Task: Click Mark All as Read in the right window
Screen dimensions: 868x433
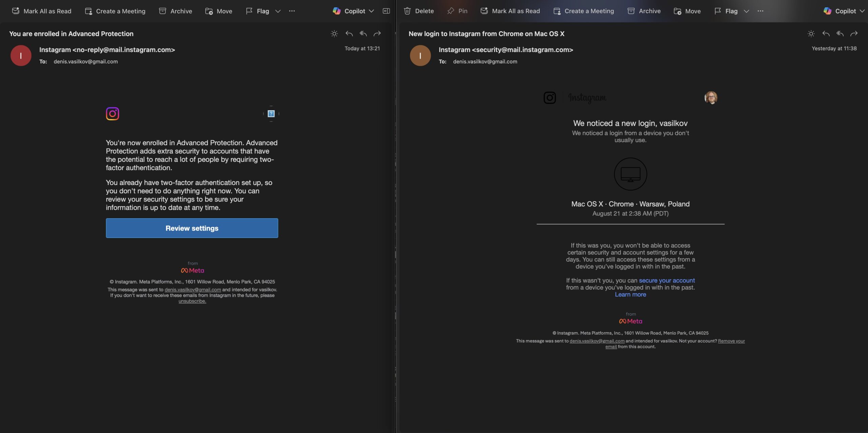Action: [x=510, y=11]
